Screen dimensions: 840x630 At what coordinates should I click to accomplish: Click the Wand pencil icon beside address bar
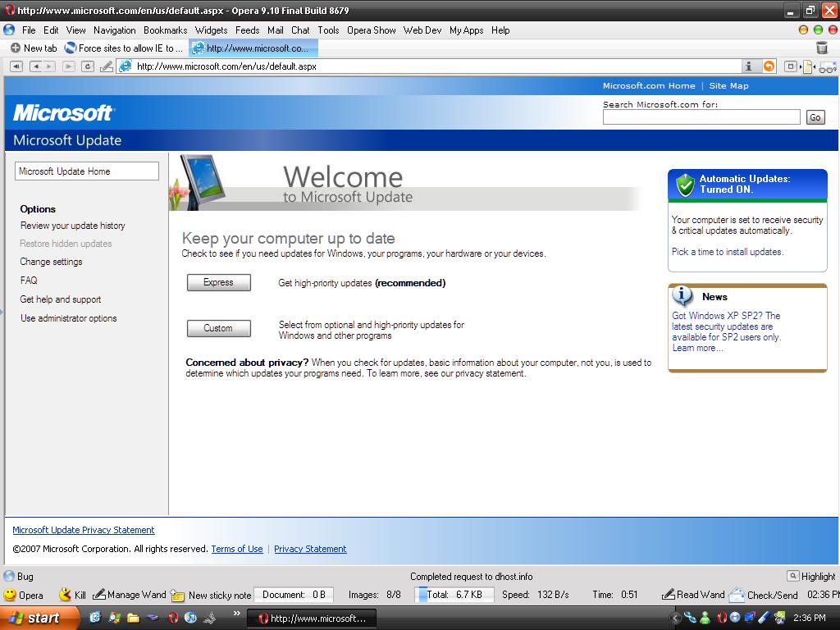point(107,66)
